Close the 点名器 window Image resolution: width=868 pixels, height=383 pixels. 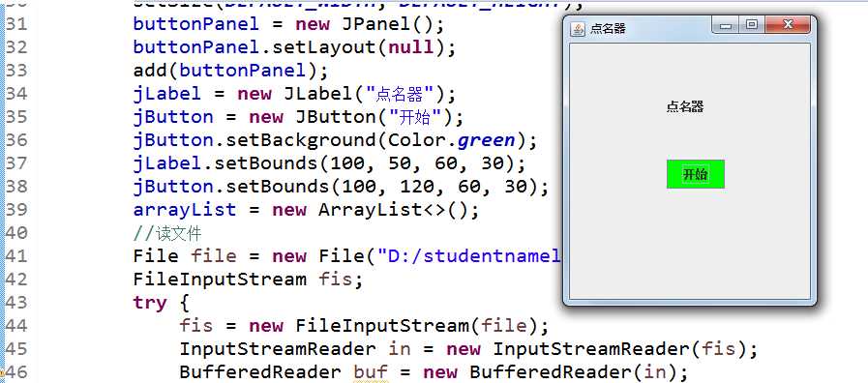(x=788, y=25)
